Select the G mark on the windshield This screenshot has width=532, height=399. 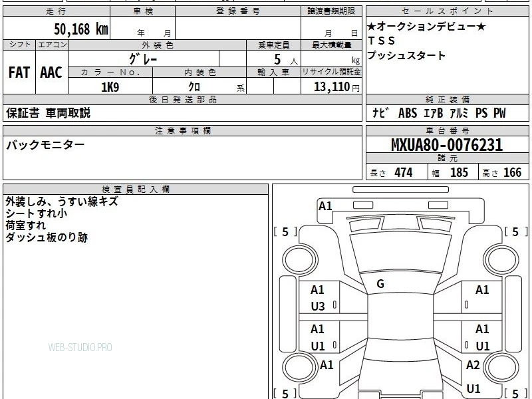coord(380,284)
